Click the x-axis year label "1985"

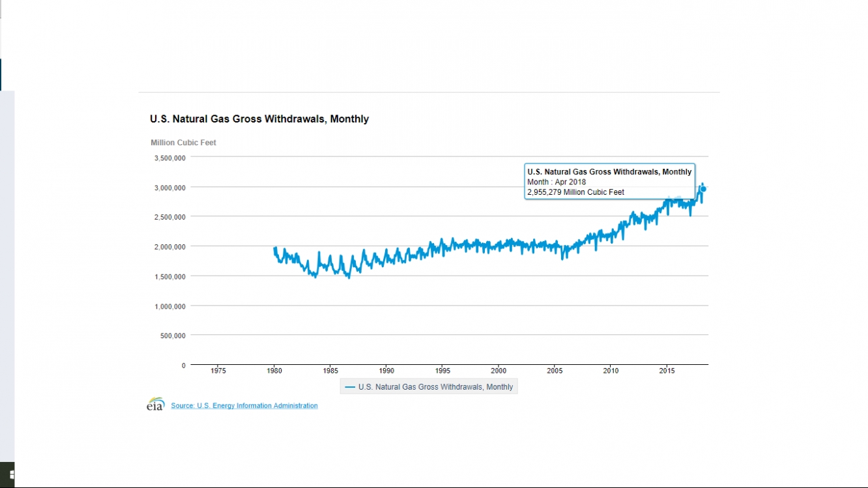pyautogui.click(x=330, y=371)
